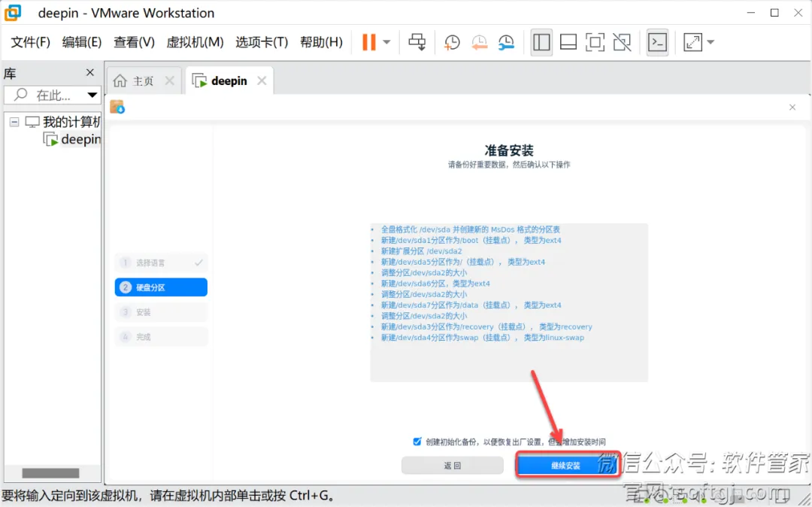
Task: Click the 继续安装 continue install button
Action: 566,466
